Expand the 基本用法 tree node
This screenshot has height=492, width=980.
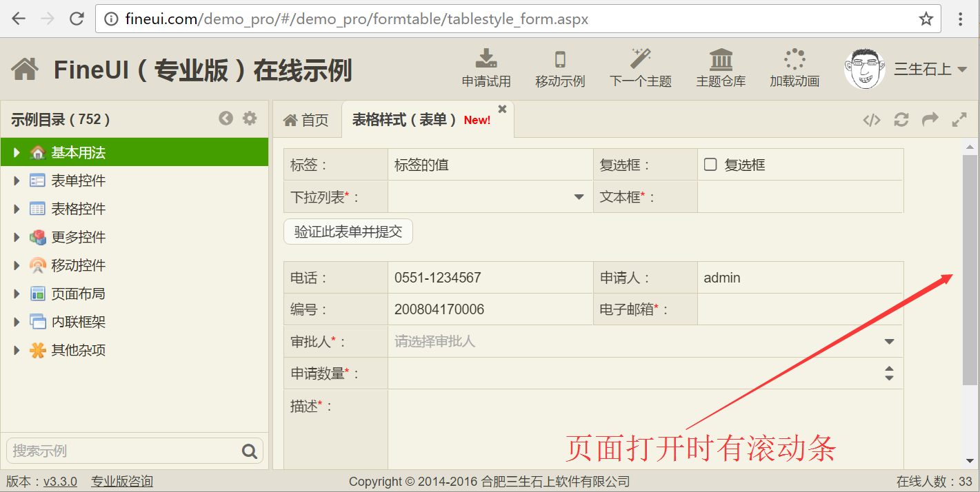coord(17,152)
